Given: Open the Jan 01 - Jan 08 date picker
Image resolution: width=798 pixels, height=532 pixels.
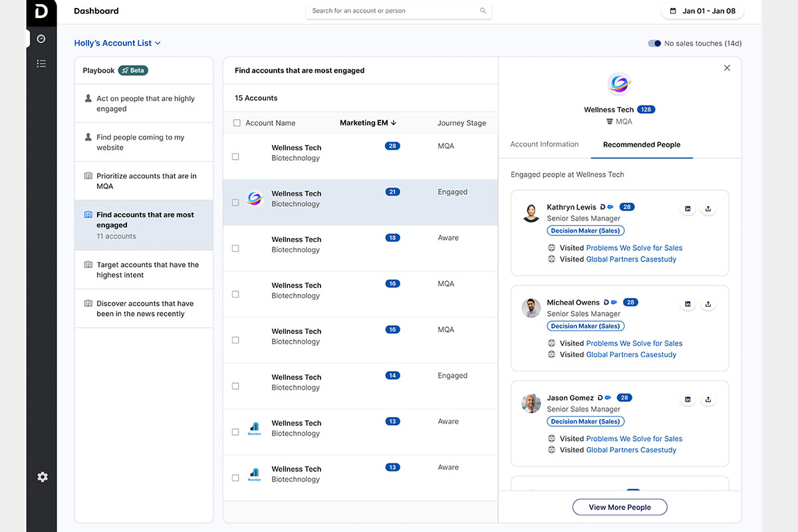Looking at the screenshot, I should pos(702,11).
